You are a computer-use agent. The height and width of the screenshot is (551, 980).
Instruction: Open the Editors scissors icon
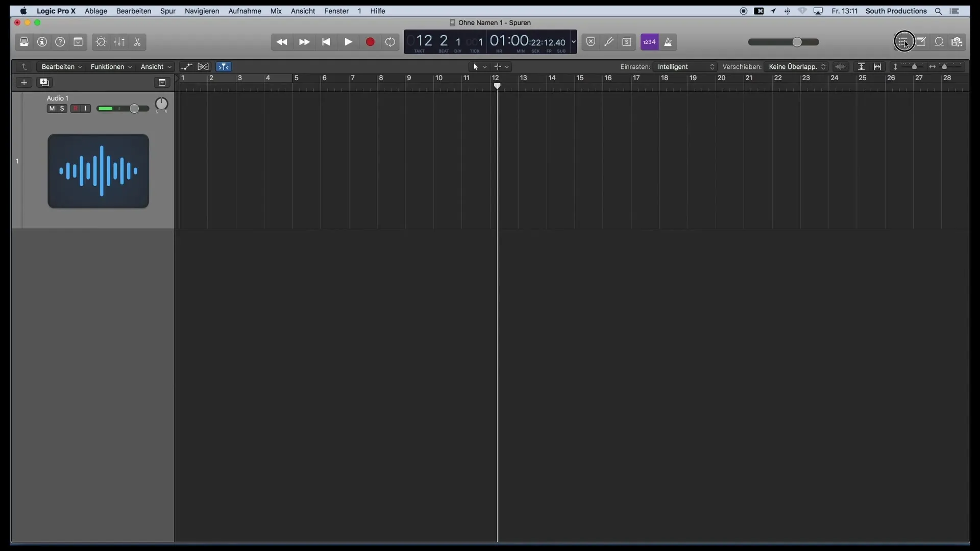tap(137, 42)
